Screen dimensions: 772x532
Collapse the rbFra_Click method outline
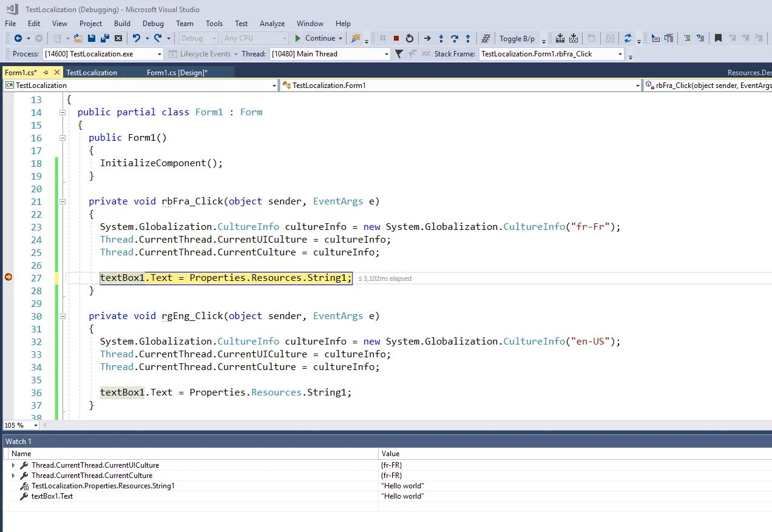(x=63, y=201)
